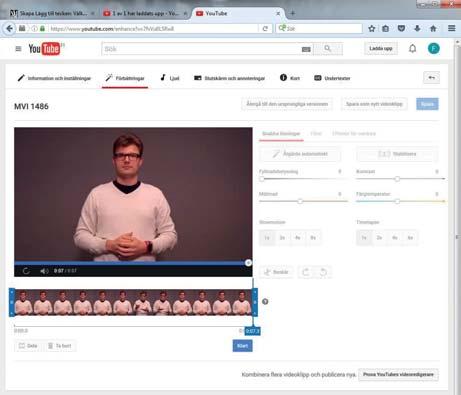
Task: Click the Ladda upp button
Action: (381, 49)
